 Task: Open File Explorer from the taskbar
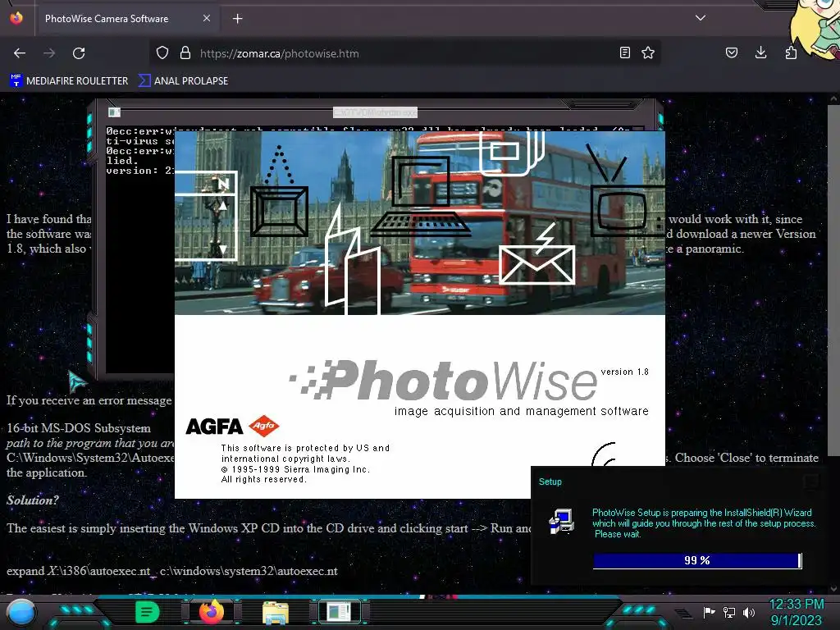(276, 612)
